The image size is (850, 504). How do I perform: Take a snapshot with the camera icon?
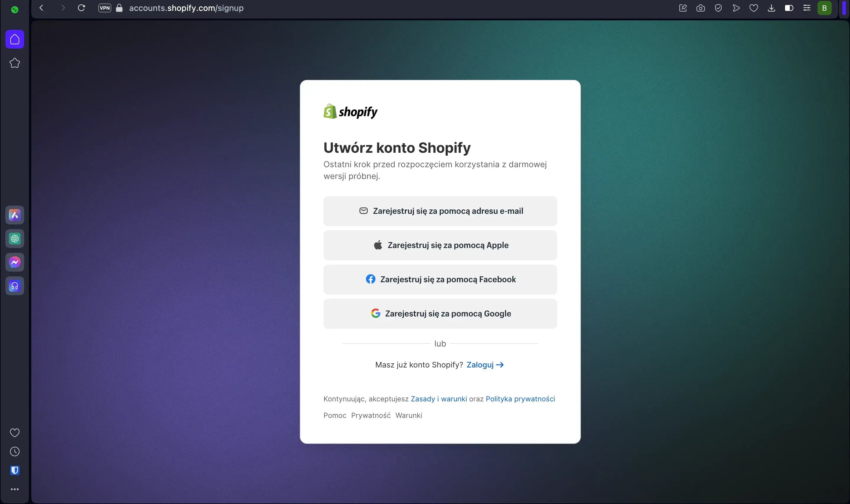pyautogui.click(x=700, y=8)
